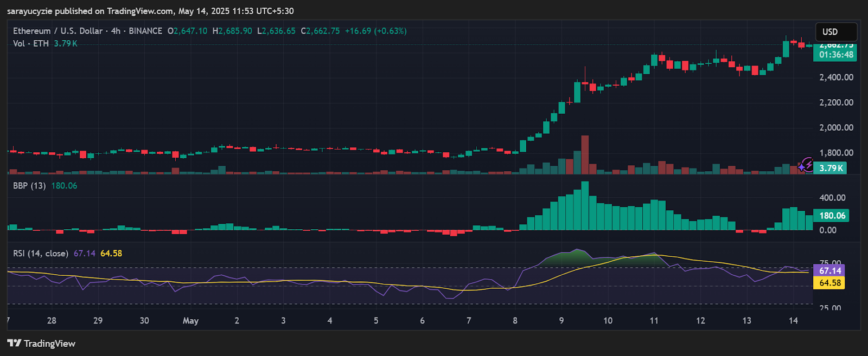The width and height of the screenshot is (868, 356).
Task: Click the green 180.06 BBP value tag
Action: 832,216
